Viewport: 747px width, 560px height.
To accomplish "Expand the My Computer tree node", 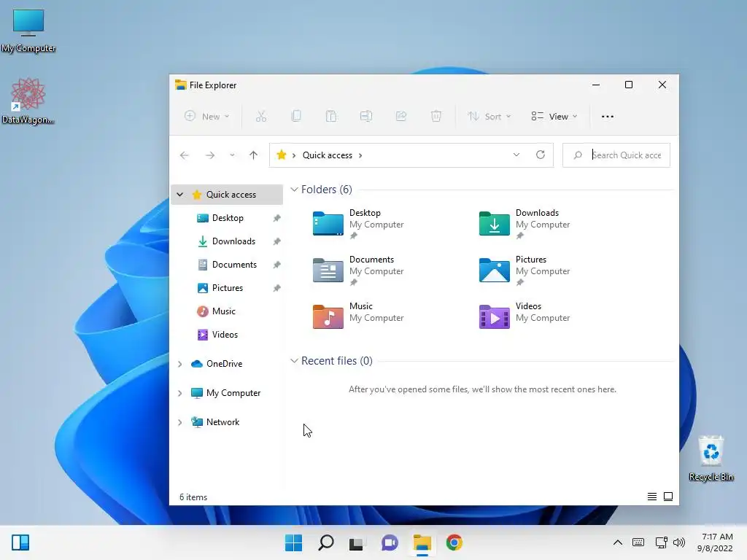I will 180,393.
